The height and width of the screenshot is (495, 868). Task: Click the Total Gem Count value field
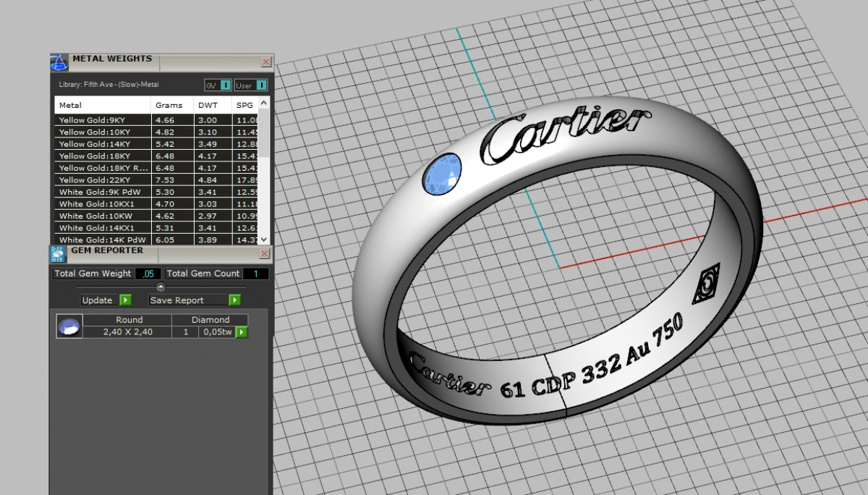(x=255, y=274)
